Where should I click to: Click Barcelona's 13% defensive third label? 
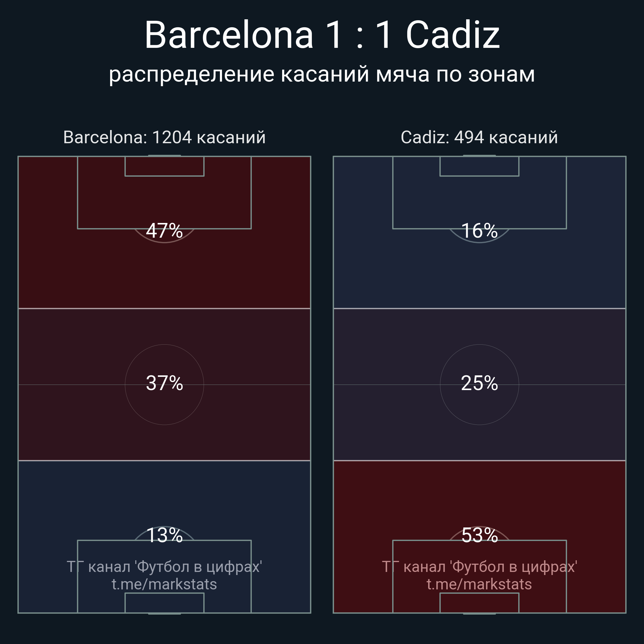(x=164, y=536)
